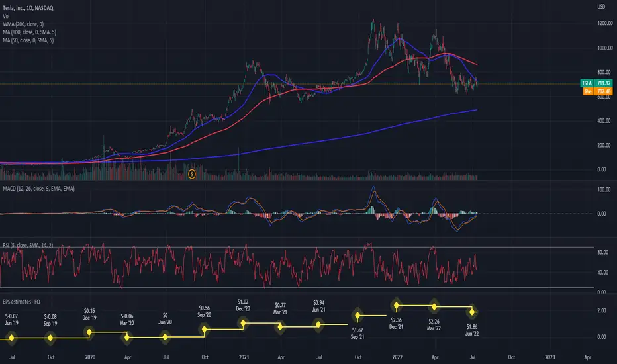Select the Vol indicator label

pos(6,16)
